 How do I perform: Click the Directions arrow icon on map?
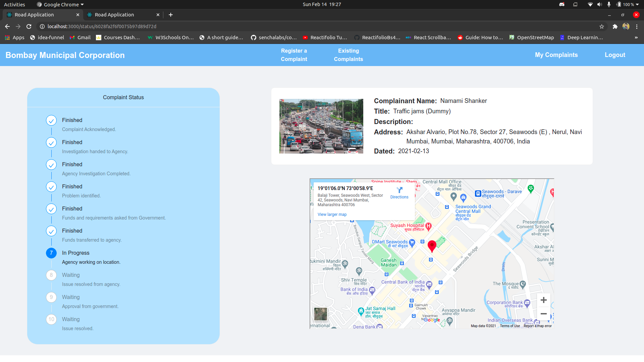point(399,190)
